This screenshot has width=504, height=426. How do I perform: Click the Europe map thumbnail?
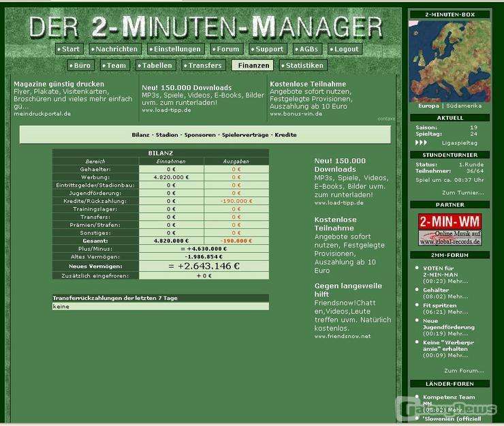(x=450, y=61)
